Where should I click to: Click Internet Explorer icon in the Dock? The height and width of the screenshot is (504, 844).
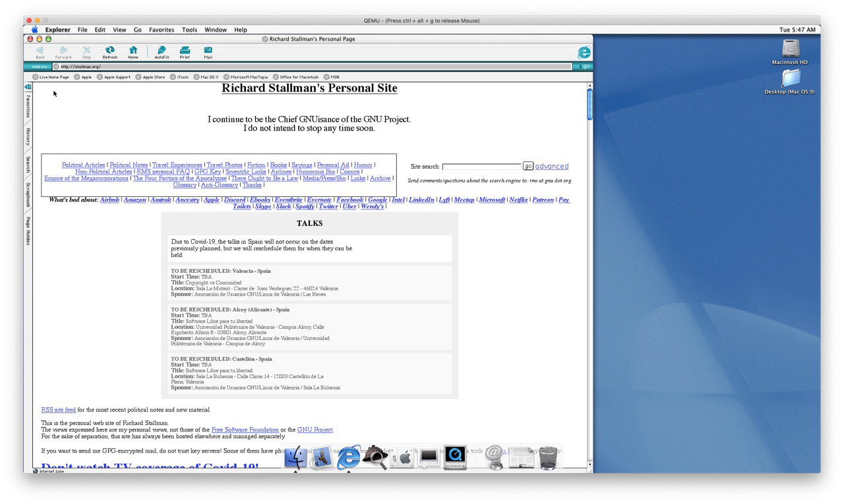click(348, 457)
